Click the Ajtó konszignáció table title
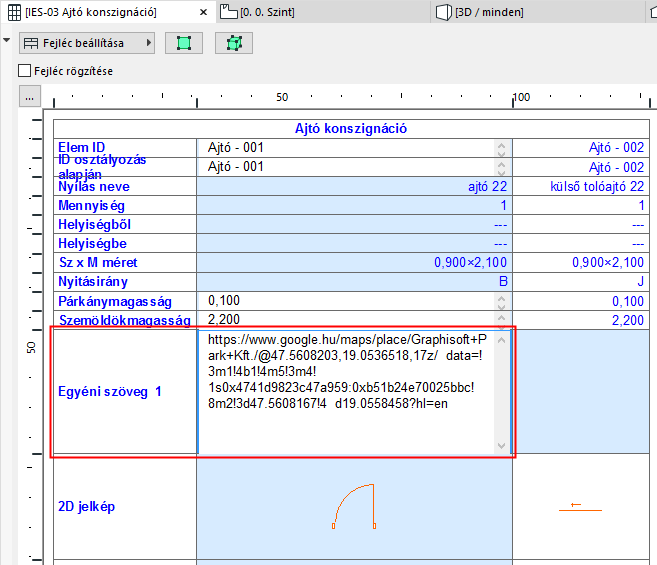657x565 pixels. [351, 128]
